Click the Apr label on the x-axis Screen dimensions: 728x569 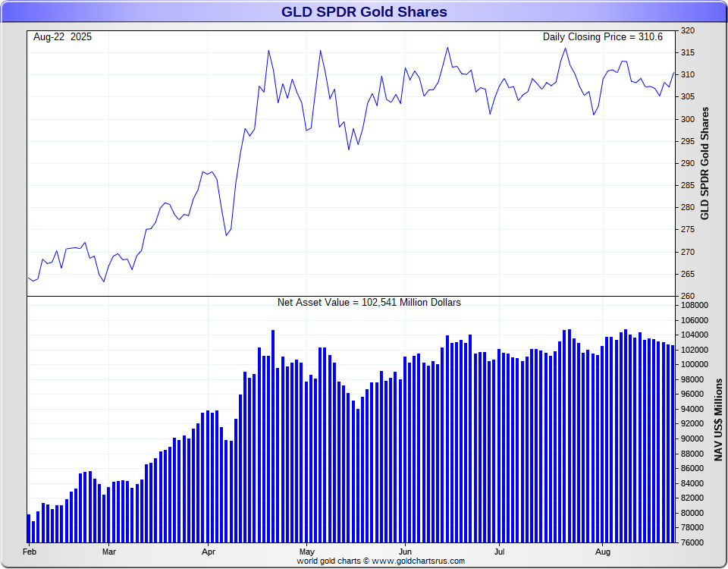(x=209, y=552)
